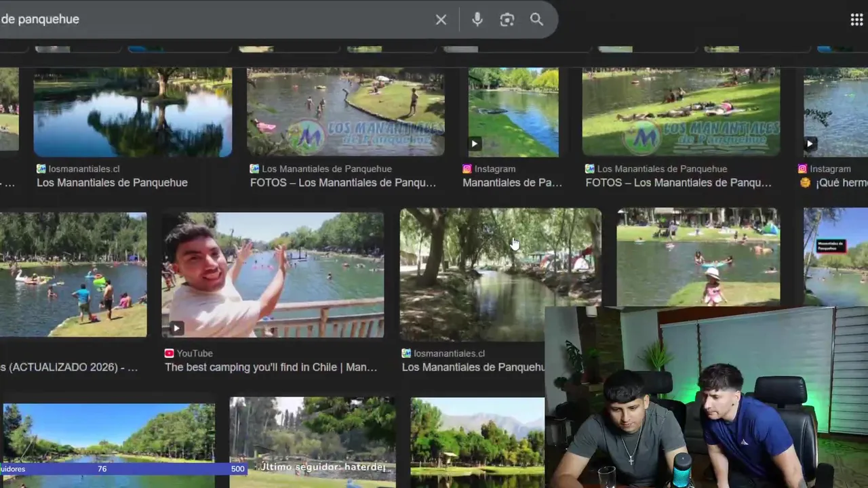Click the 'YouTube' source label
The height and width of the screenshot is (488, 868).
click(195, 353)
